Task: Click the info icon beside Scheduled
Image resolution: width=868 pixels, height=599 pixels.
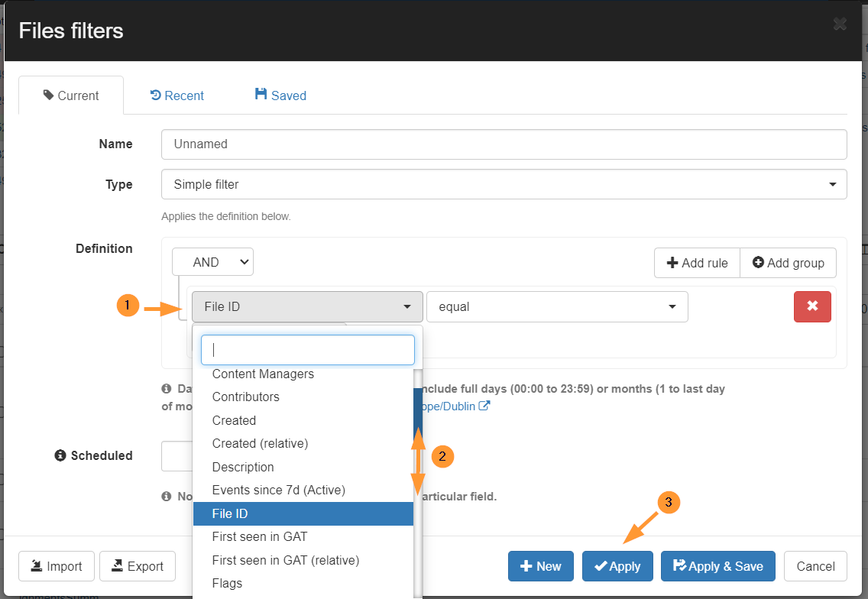Action: pyautogui.click(x=59, y=455)
